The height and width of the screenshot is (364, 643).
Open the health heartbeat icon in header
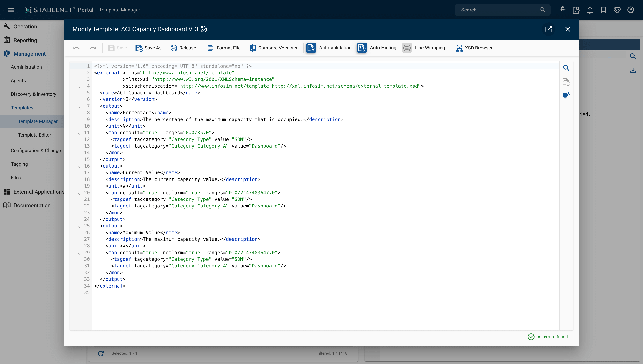pos(617,10)
